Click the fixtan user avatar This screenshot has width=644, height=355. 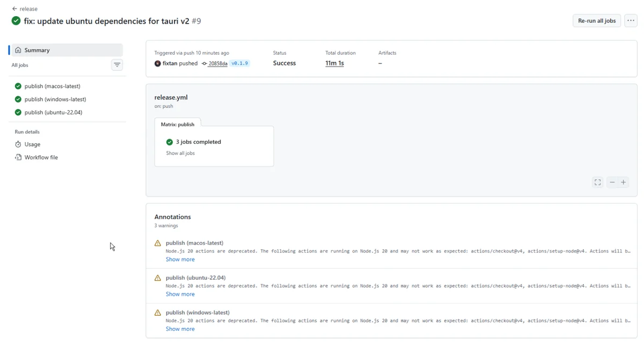click(157, 63)
